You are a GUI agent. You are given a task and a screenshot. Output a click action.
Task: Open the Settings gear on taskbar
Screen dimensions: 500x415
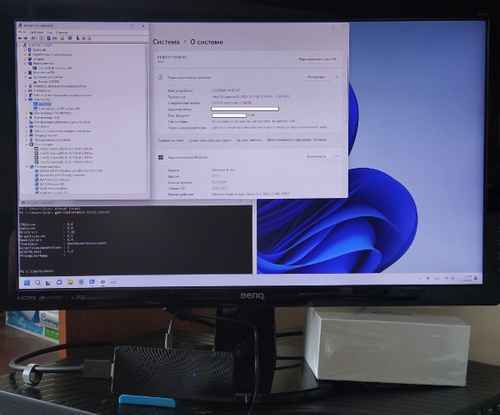point(81,282)
